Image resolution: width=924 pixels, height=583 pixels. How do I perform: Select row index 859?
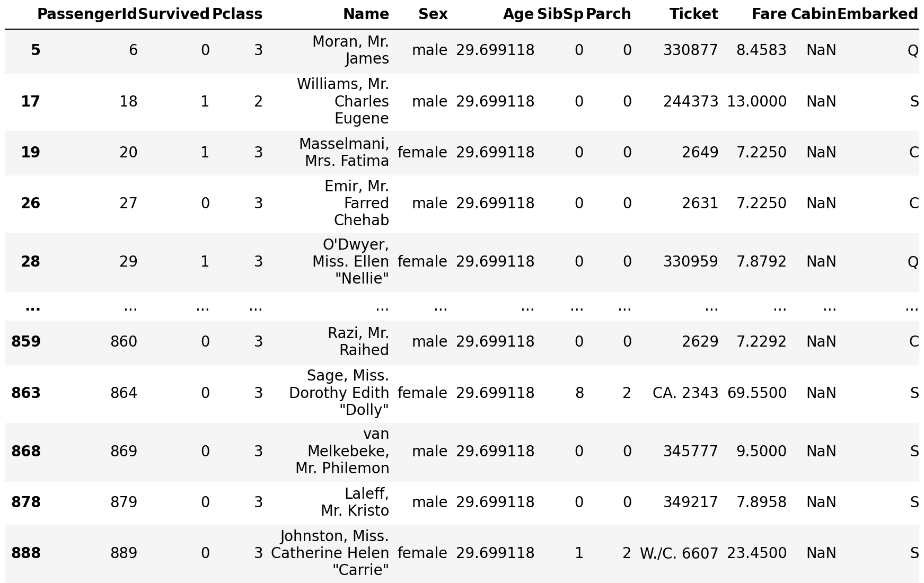point(26,342)
